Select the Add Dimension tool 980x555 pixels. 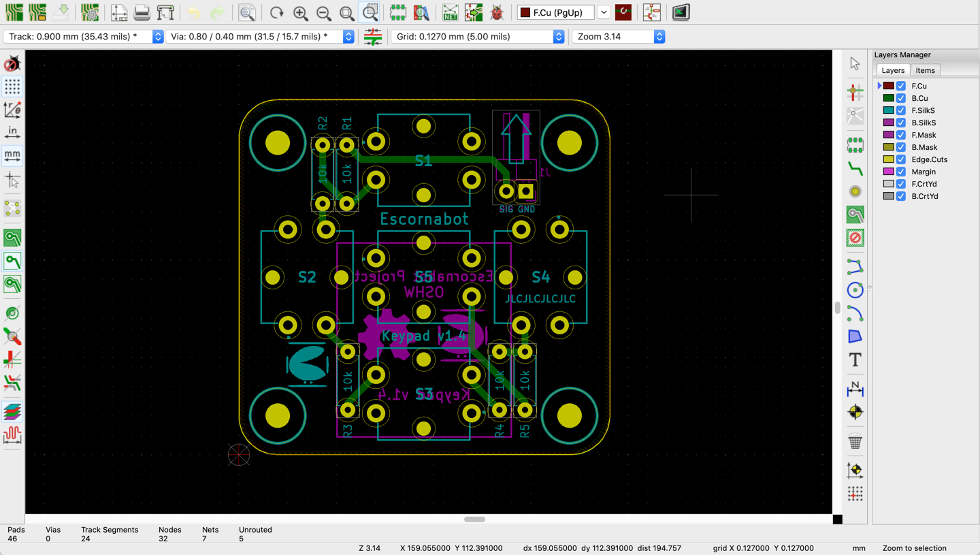[x=855, y=390]
